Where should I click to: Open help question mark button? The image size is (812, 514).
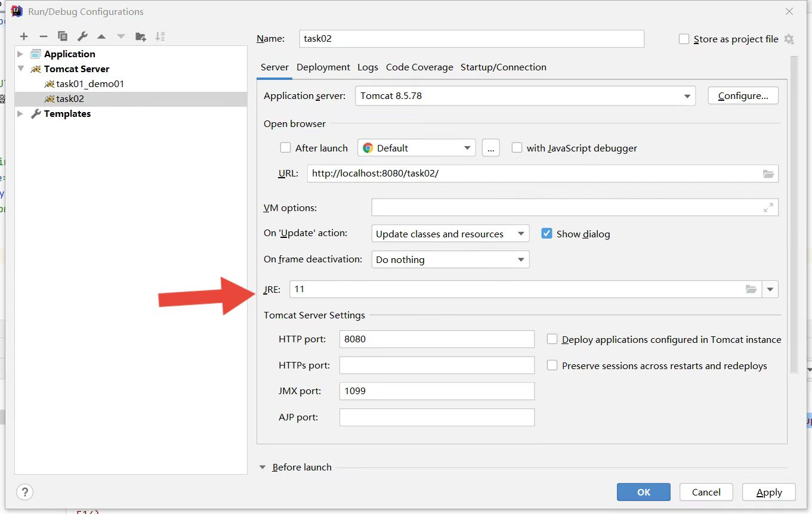[24, 492]
